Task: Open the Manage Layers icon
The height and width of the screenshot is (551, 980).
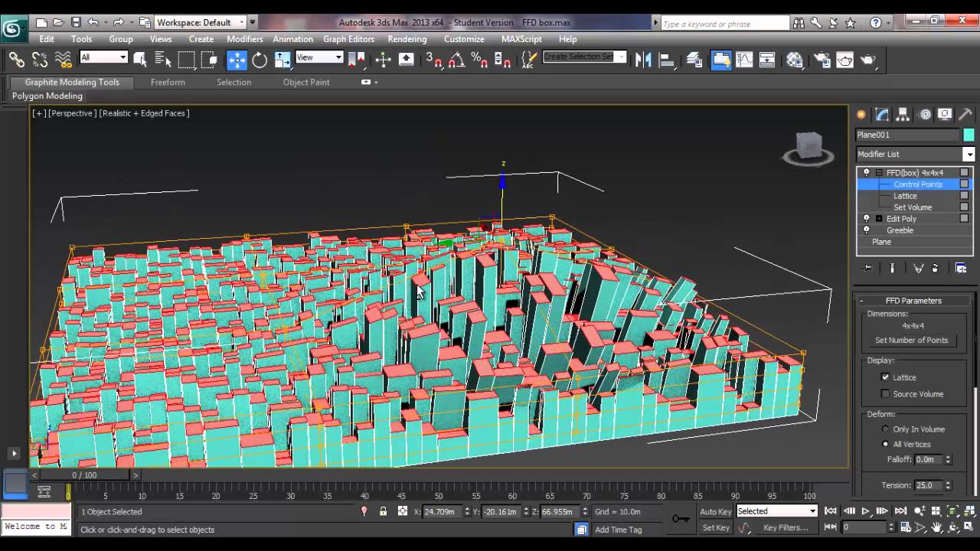Action: coord(694,60)
